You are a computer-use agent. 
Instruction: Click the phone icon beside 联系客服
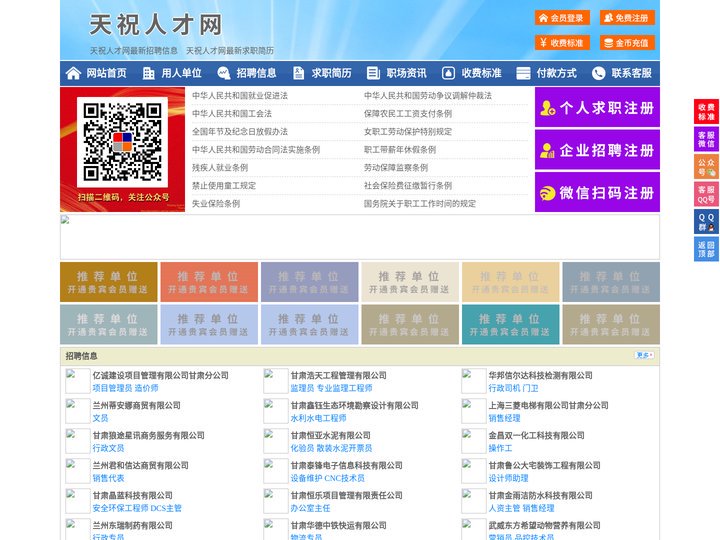click(598, 73)
